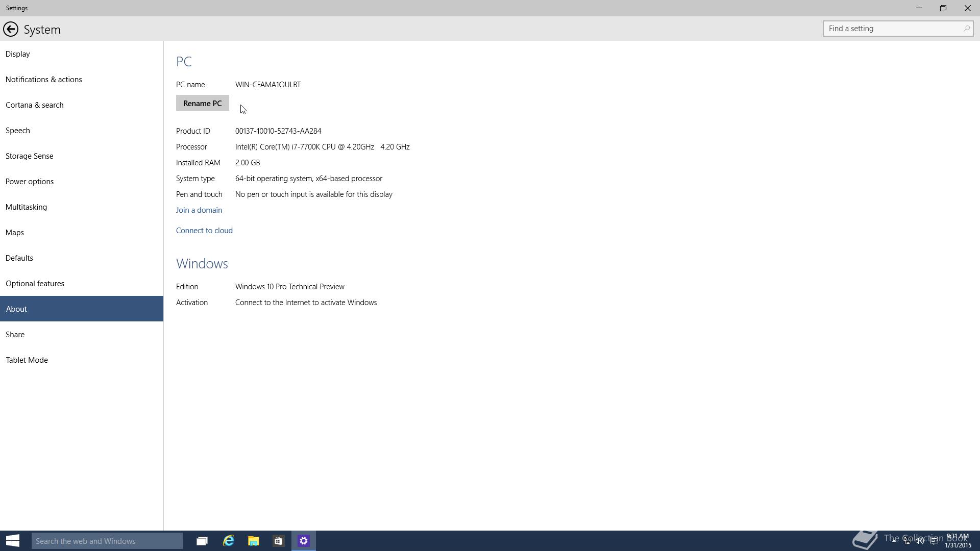Select Multitasking in the sidebar
The width and height of the screenshot is (980, 551).
coord(82,207)
